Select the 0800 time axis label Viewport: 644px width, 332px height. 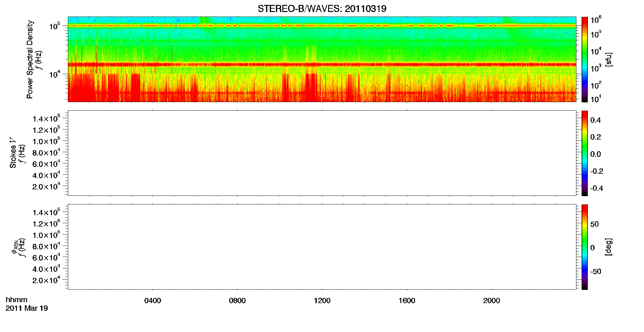pyautogui.click(x=237, y=301)
